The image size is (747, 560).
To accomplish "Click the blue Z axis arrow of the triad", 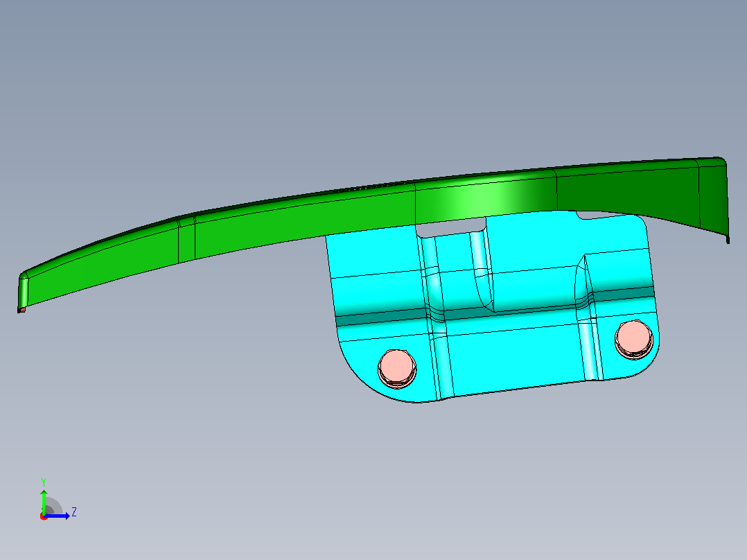I will 57,516.
